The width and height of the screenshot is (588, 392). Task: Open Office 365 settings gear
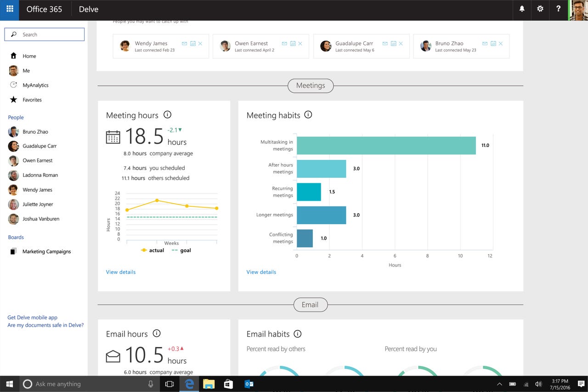coord(540,9)
